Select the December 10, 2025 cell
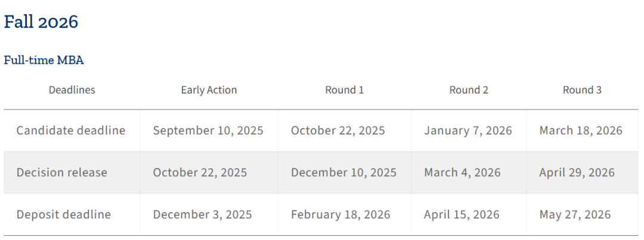644x240 pixels. (x=343, y=173)
